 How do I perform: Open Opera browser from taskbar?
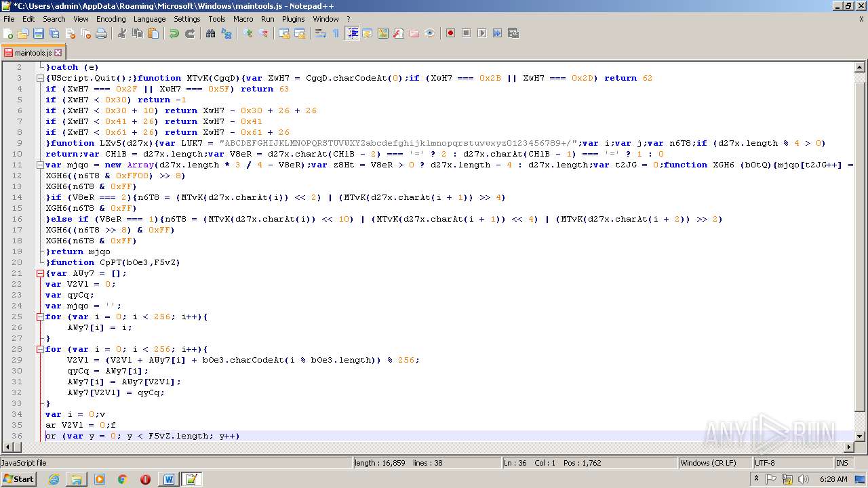[145, 479]
